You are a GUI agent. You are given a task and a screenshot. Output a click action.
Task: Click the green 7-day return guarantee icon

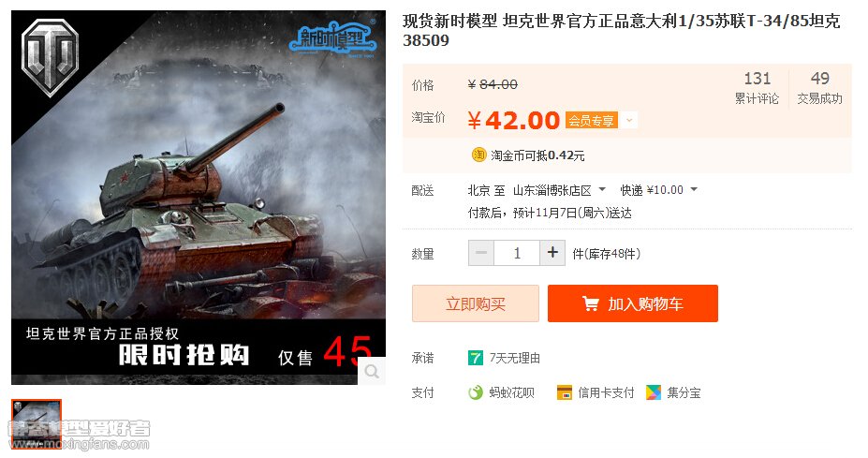tap(475, 358)
